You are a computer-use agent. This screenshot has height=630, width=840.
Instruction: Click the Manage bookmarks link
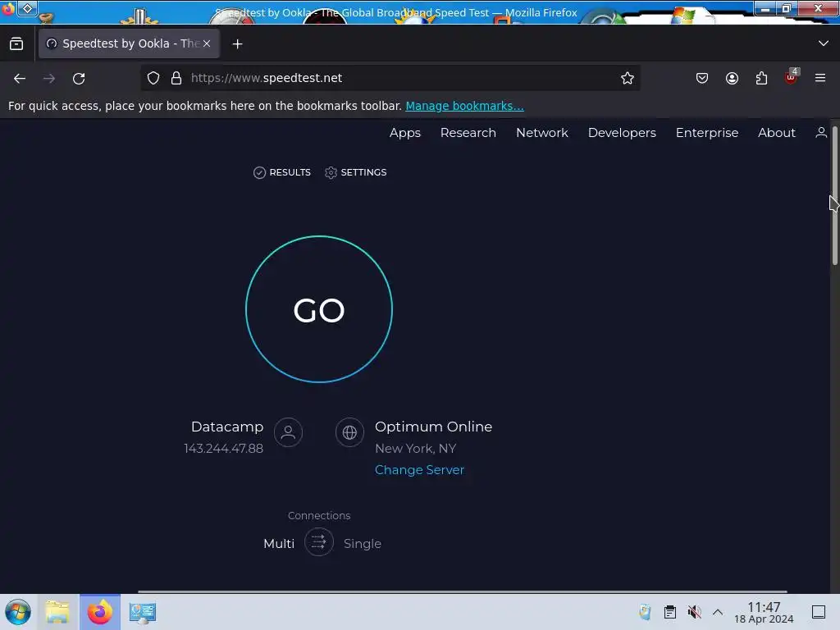[464, 106]
